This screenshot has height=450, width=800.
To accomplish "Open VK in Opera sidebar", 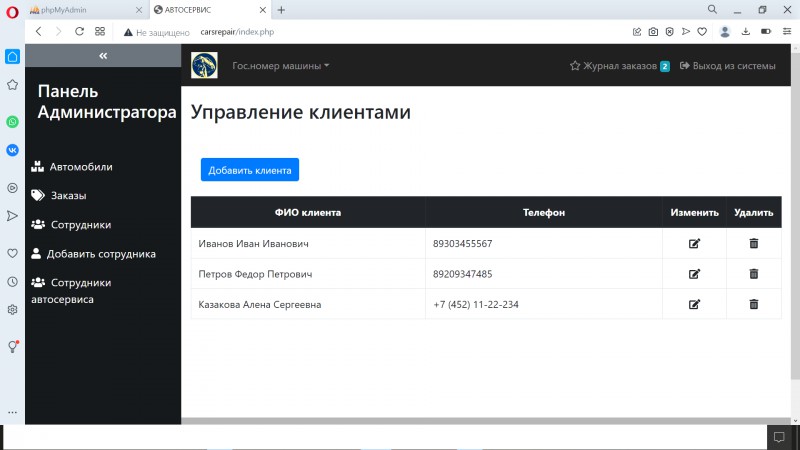I will 12,150.
